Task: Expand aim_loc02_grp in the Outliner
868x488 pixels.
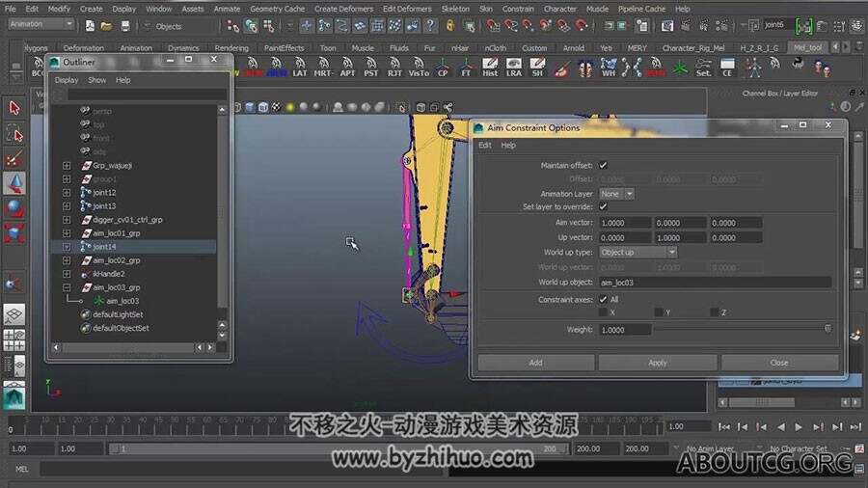Action: pos(67,260)
